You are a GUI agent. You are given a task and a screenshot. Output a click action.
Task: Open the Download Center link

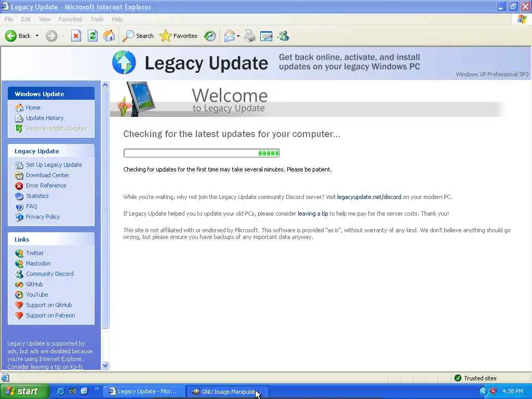pyautogui.click(x=47, y=175)
